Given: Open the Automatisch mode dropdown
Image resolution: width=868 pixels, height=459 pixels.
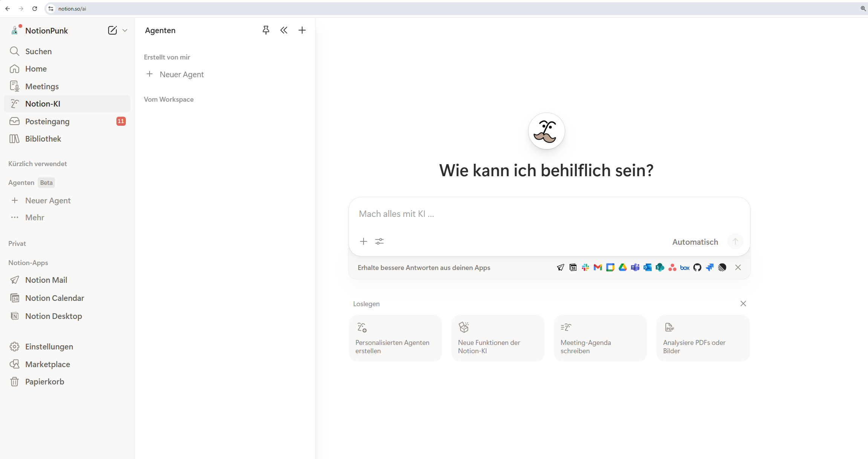Looking at the screenshot, I should 695,242.
